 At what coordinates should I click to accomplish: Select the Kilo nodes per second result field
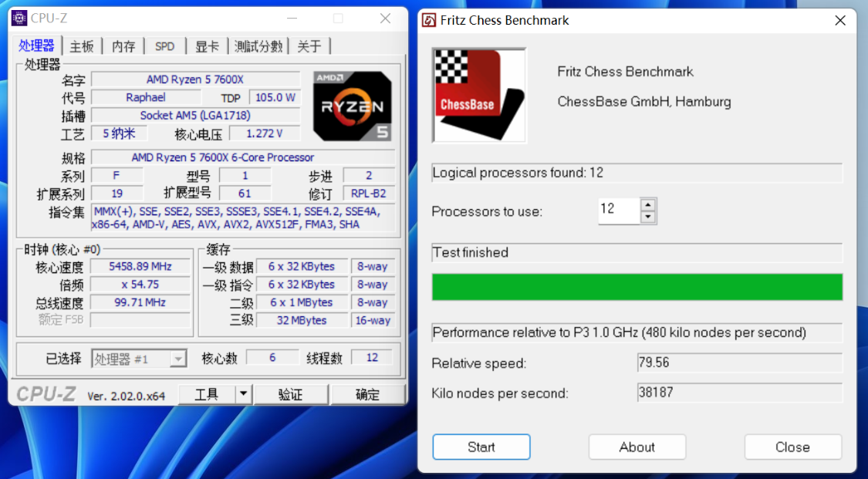pos(738,393)
